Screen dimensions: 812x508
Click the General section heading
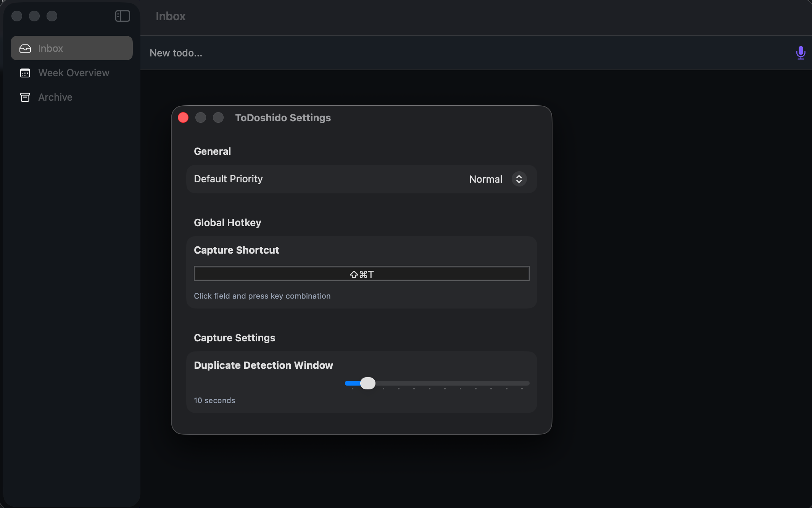(x=212, y=151)
